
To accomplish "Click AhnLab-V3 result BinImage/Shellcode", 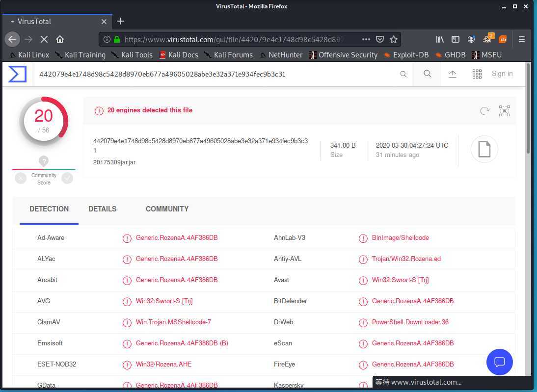I will tap(401, 237).
